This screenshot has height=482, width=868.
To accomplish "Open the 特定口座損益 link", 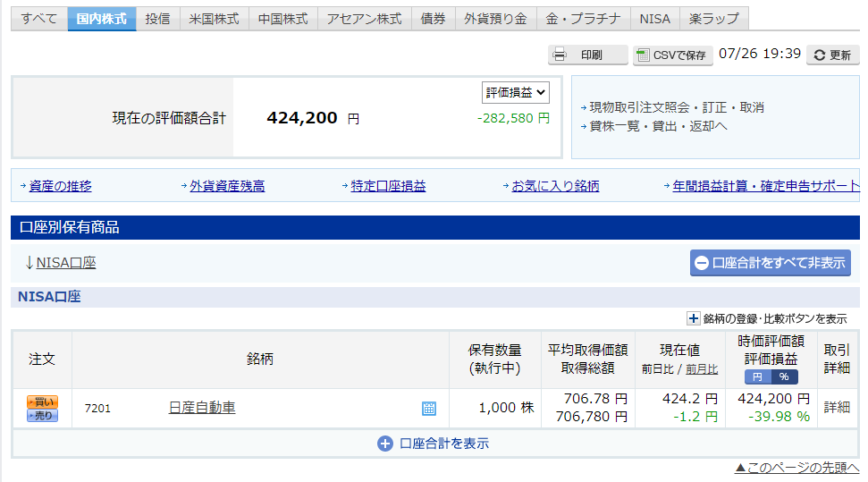I will pyautogui.click(x=389, y=186).
